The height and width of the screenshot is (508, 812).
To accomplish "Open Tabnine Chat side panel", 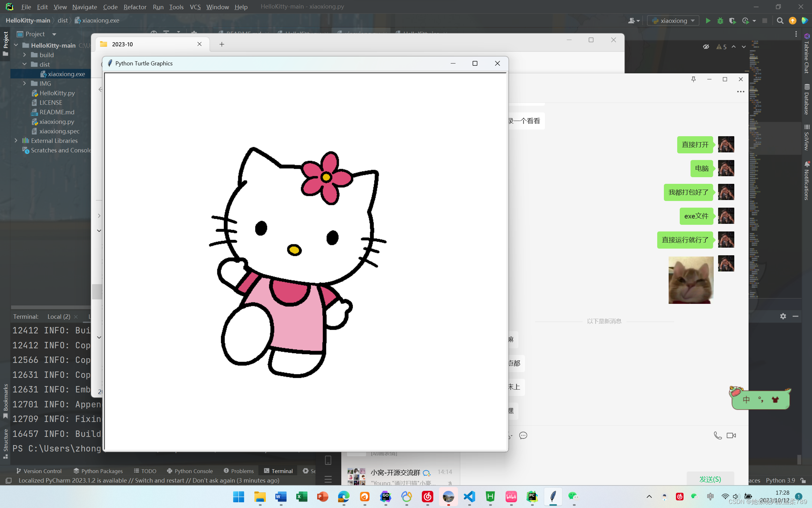I will point(807,53).
